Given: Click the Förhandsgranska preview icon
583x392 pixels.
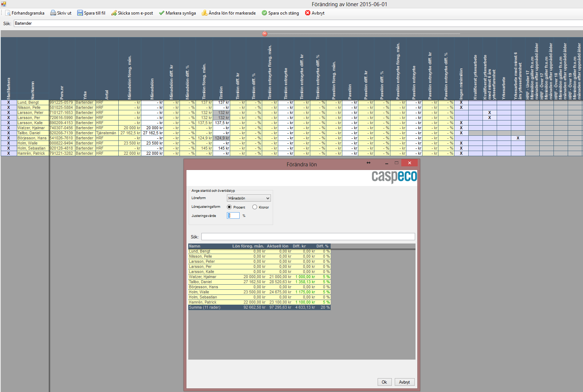Looking at the screenshot, I should point(8,13).
